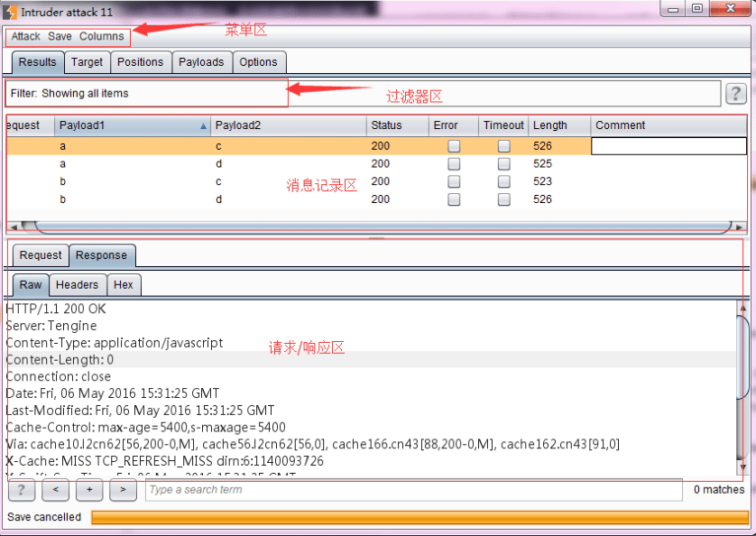Sort by Error column header

tap(454, 125)
